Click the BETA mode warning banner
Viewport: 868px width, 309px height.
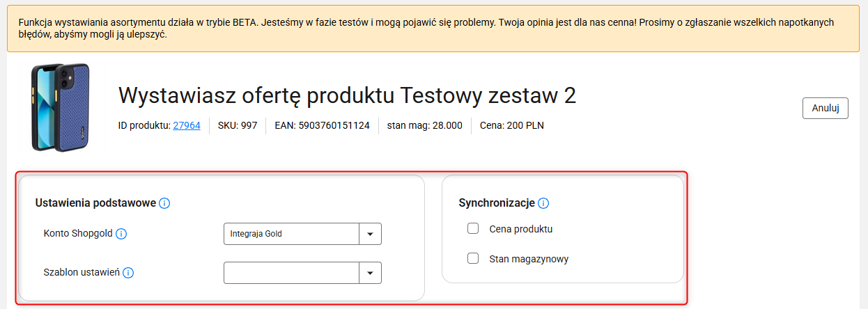433,28
